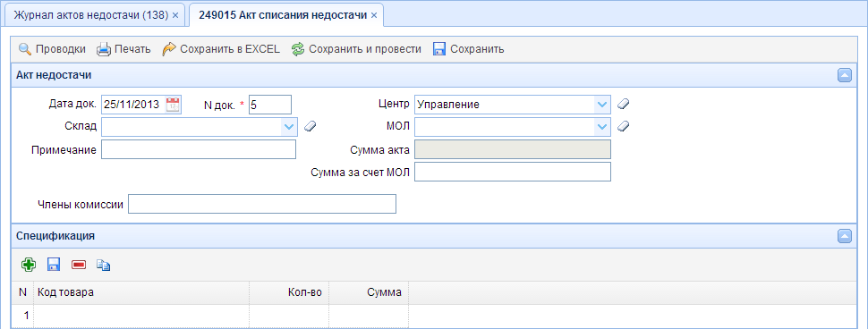Delete specification row with red minus
This screenshot has width=868, height=329.
pos(79,265)
